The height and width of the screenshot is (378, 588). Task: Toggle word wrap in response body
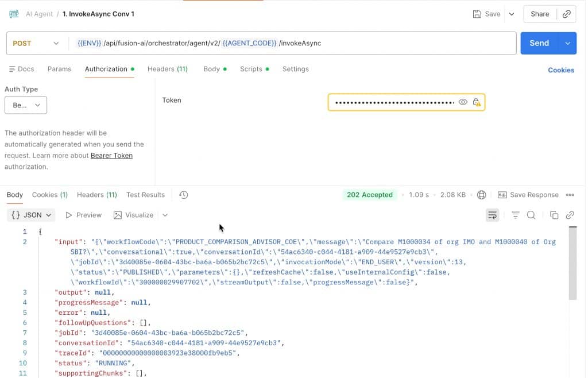point(492,215)
